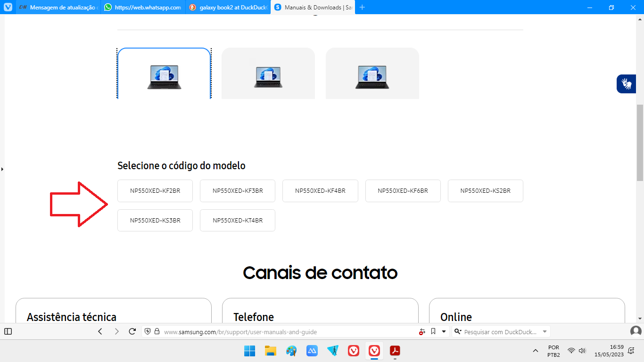Choose model NP550XED-KF3BR
644x362 pixels.
[x=238, y=191]
